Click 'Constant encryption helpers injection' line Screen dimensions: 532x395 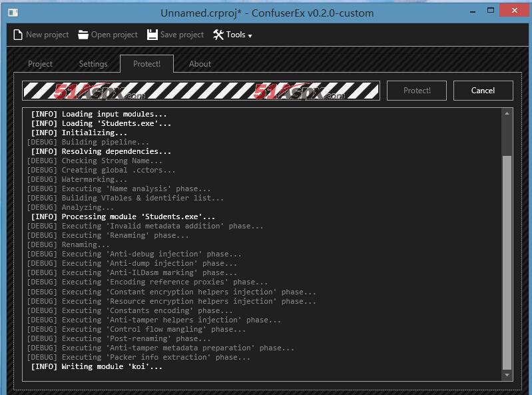[171, 292]
